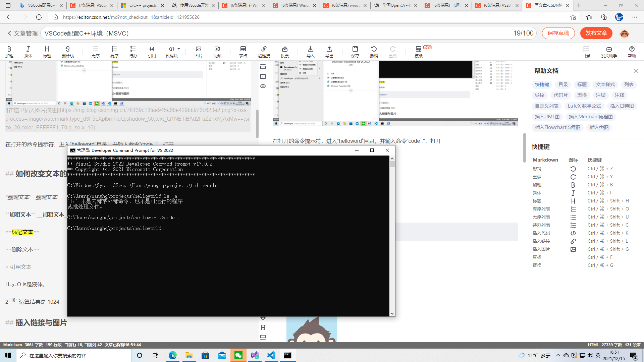Click 发布文章 publish button

596,33
